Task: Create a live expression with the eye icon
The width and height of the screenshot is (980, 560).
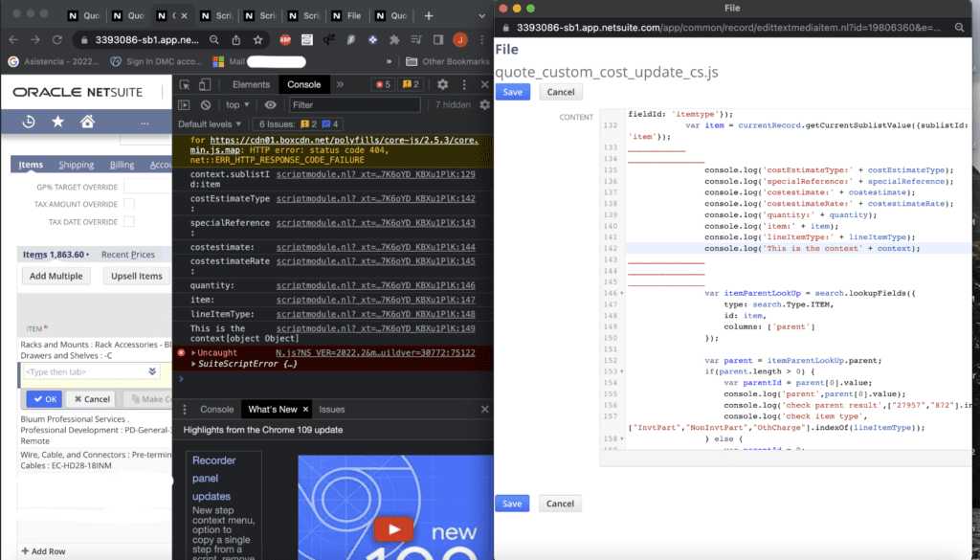Action: [271, 104]
